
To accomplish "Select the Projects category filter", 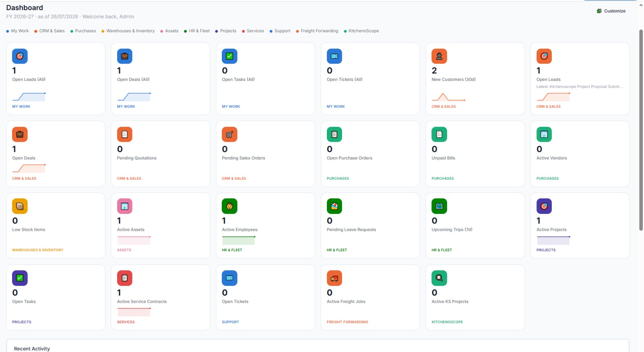I will pyautogui.click(x=226, y=31).
